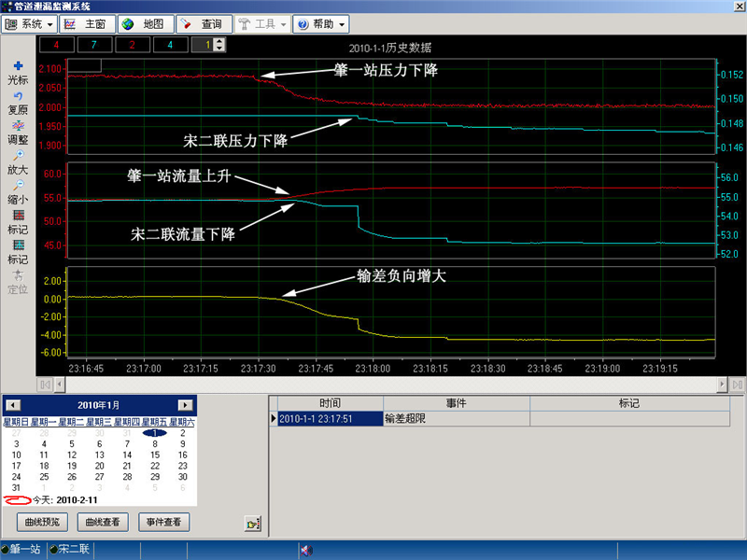Switch to the 主窗 main window
The image size is (747, 560).
pyautogui.click(x=88, y=23)
